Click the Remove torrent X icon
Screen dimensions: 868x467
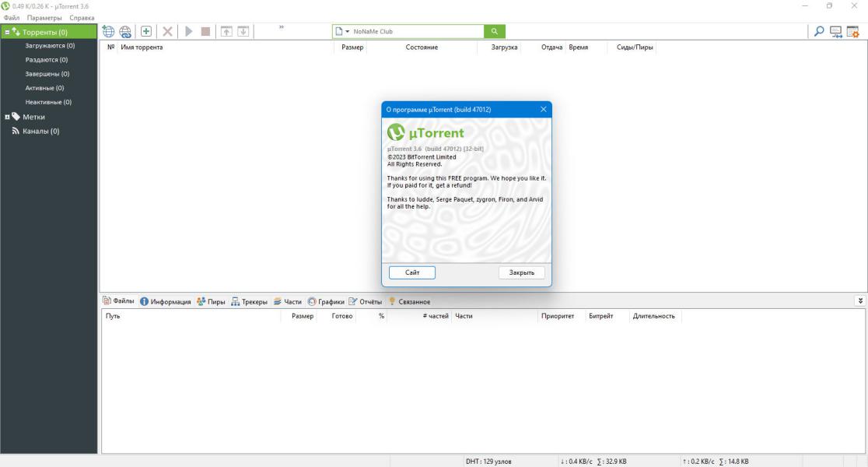click(167, 32)
